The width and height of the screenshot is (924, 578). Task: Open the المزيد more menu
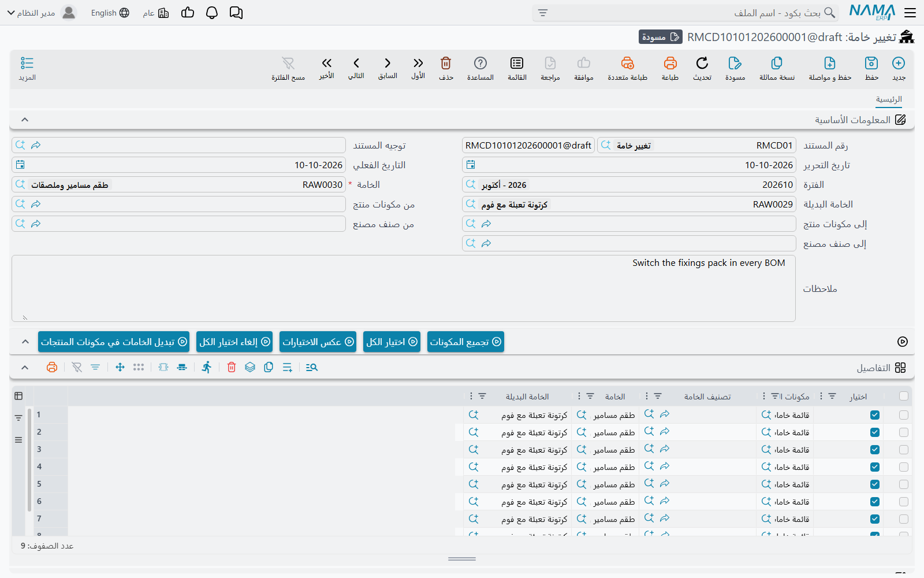[27, 68]
